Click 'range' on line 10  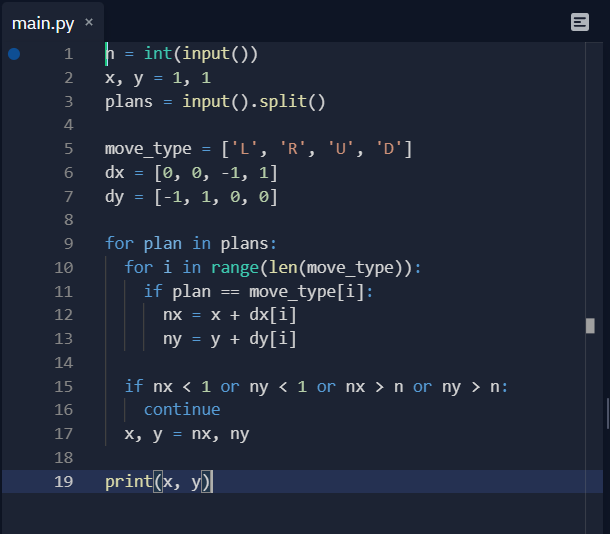tap(235, 268)
